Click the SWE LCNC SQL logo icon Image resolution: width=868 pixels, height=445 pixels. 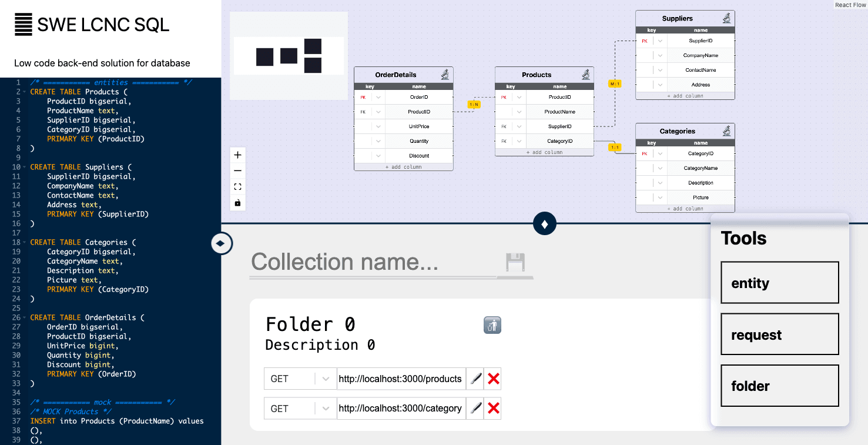[x=24, y=25]
